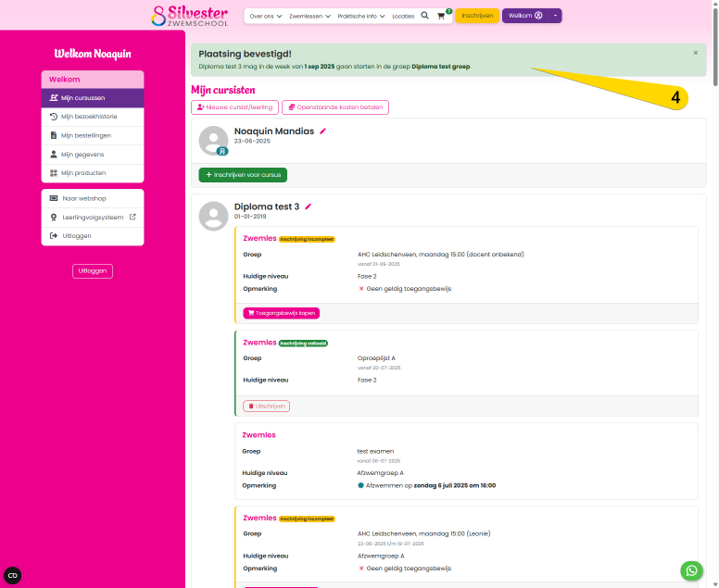Edit Noaquin Mandias with pencil icon
This screenshot has width=719, height=588.
(322, 131)
